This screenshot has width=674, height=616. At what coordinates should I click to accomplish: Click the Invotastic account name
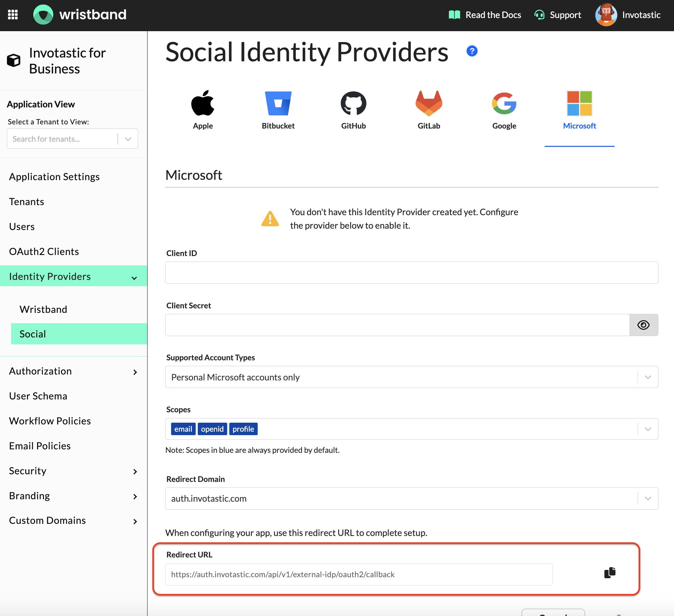(x=641, y=15)
